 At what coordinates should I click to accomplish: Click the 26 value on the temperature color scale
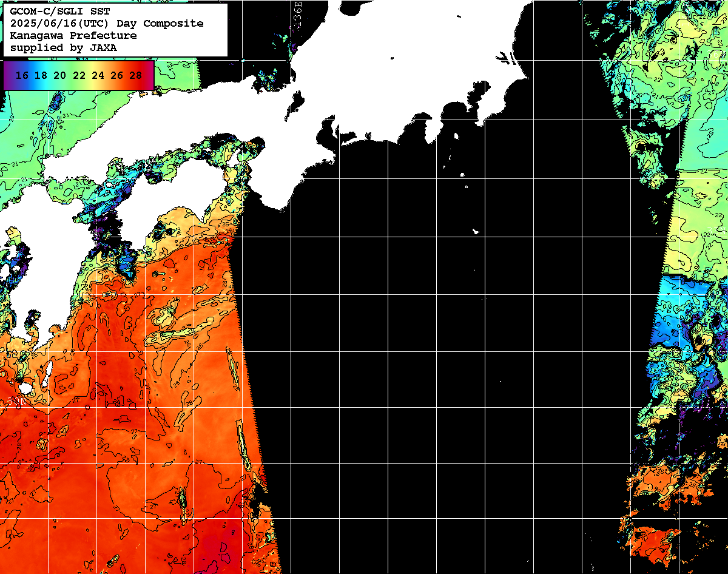click(116, 76)
